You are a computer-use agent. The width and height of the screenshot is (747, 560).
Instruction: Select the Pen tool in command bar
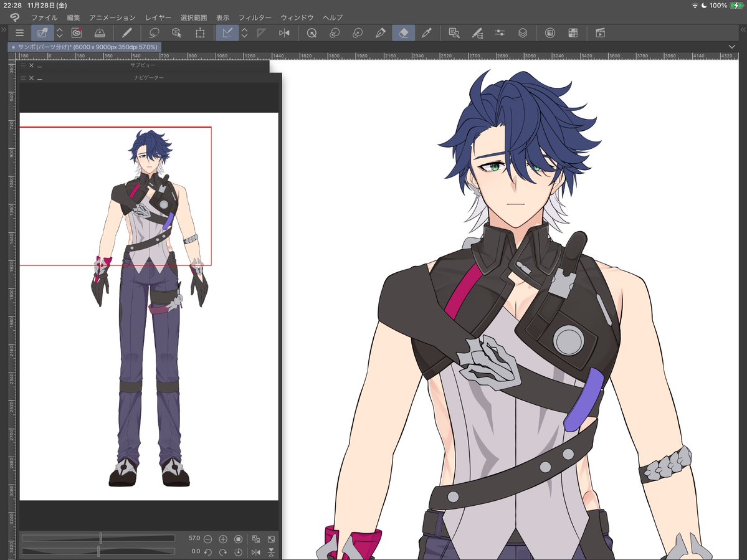(126, 33)
